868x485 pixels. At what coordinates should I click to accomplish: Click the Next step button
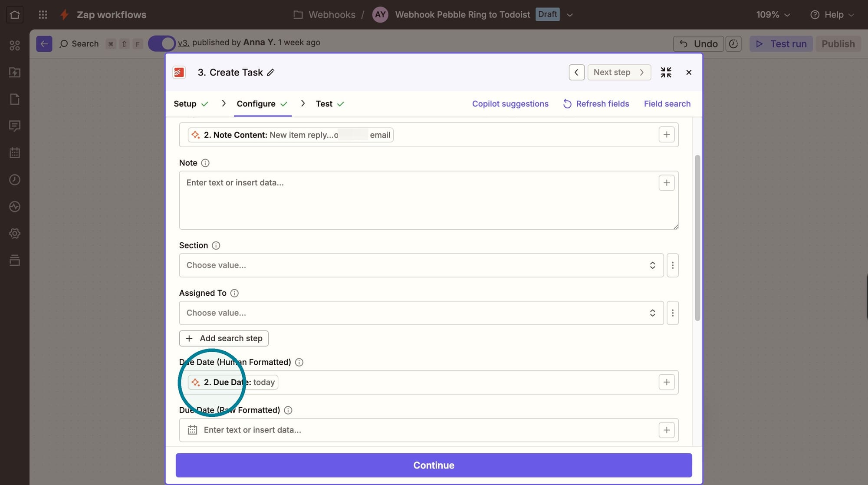619,73
